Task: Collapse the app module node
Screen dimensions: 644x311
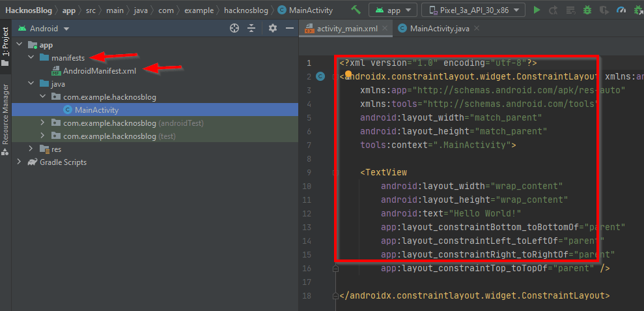Action: click(x=20, y=44)
